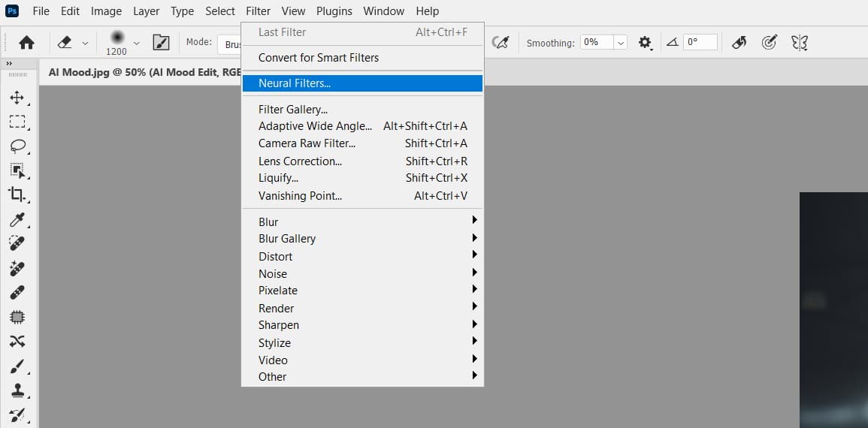
Task: Select the Rectangular Marquee tool
Action: pos(17,122)
